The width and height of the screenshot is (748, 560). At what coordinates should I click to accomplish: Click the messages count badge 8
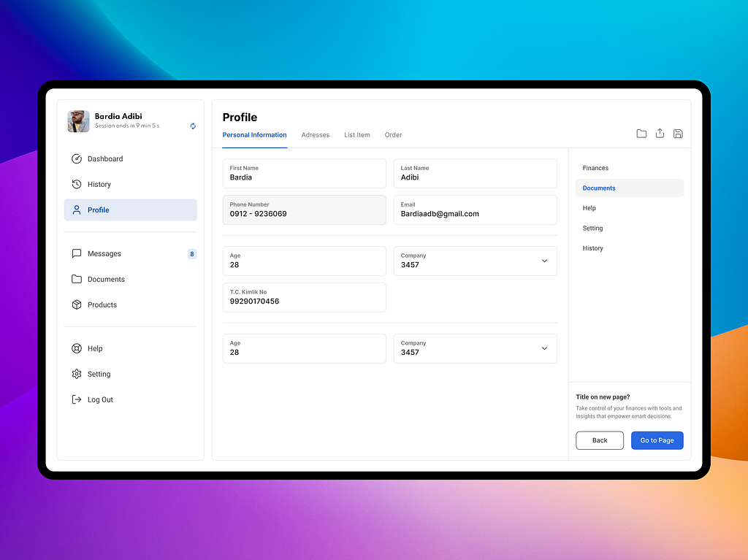click(192, 254)
